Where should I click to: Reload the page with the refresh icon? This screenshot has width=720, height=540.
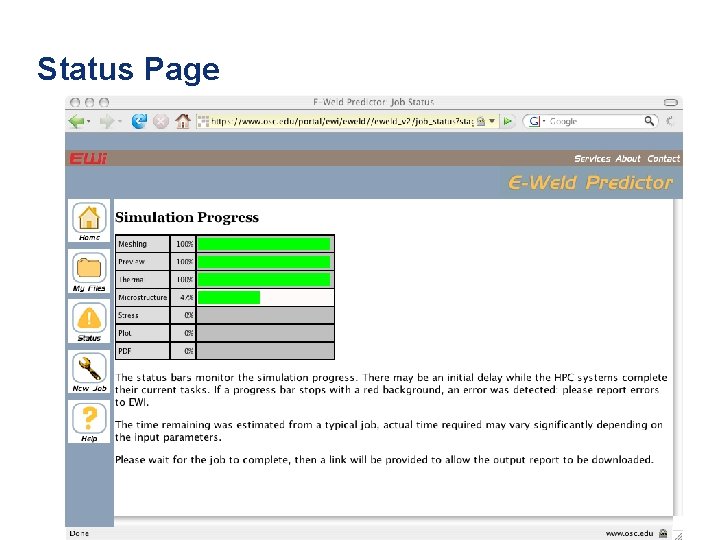tap(139, 121)
